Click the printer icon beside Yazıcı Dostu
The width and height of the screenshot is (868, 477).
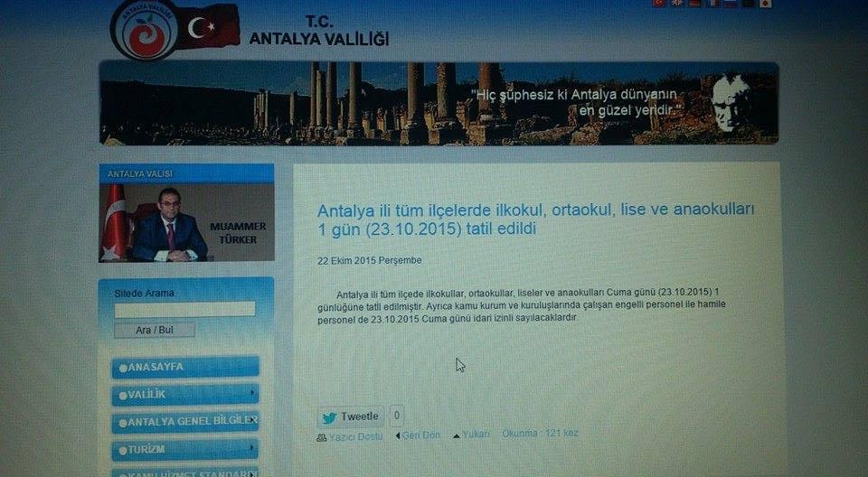321,436
